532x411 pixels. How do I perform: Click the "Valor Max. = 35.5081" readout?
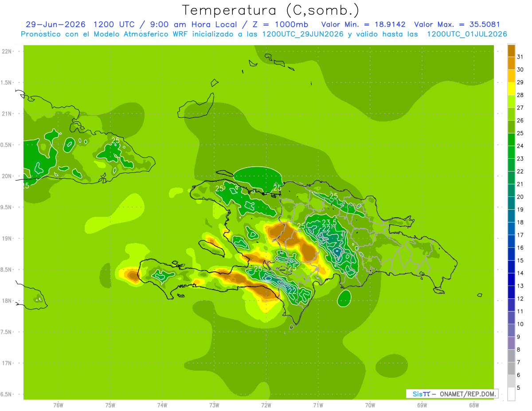click(x=457, y=24)
